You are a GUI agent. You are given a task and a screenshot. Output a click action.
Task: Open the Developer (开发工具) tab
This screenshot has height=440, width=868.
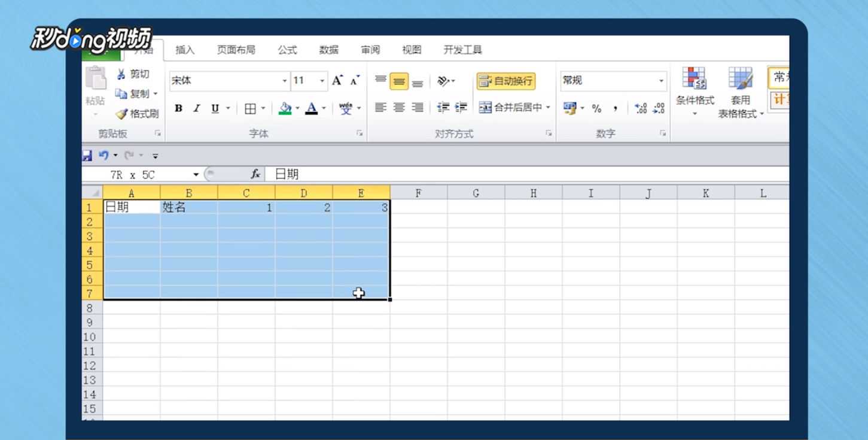[x=462, y=50]
